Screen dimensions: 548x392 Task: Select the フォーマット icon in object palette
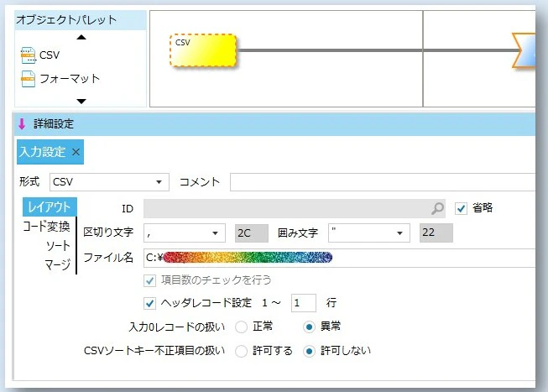tap(29, 79)
